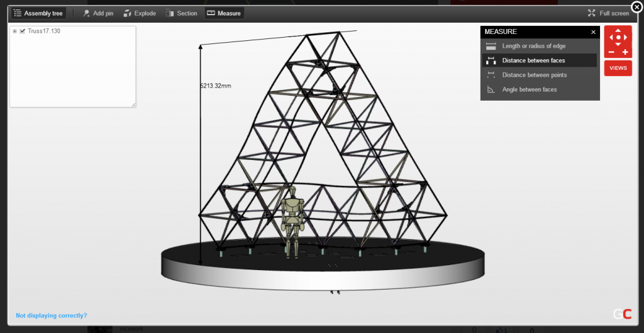Viewport: 644px width, 333px height.
Task: Activate the Explode view tool
Action: [140, 13]
